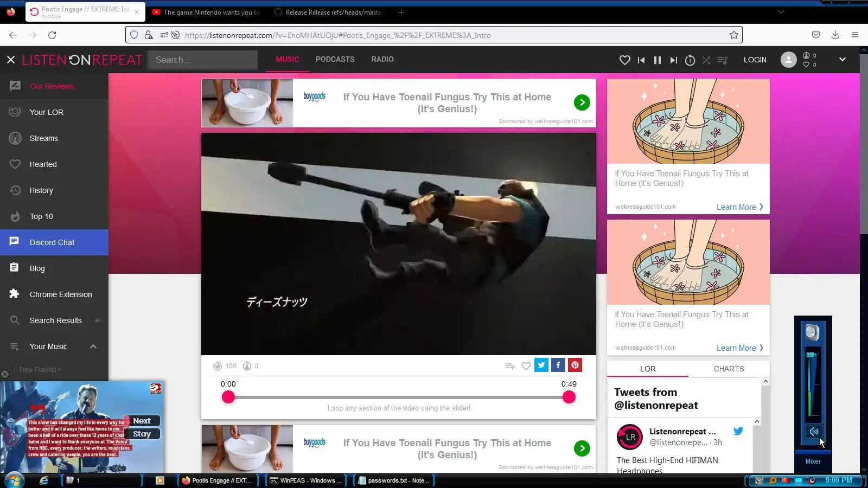
Task: Open Search Results in sidebar
Action: point(54,320)
